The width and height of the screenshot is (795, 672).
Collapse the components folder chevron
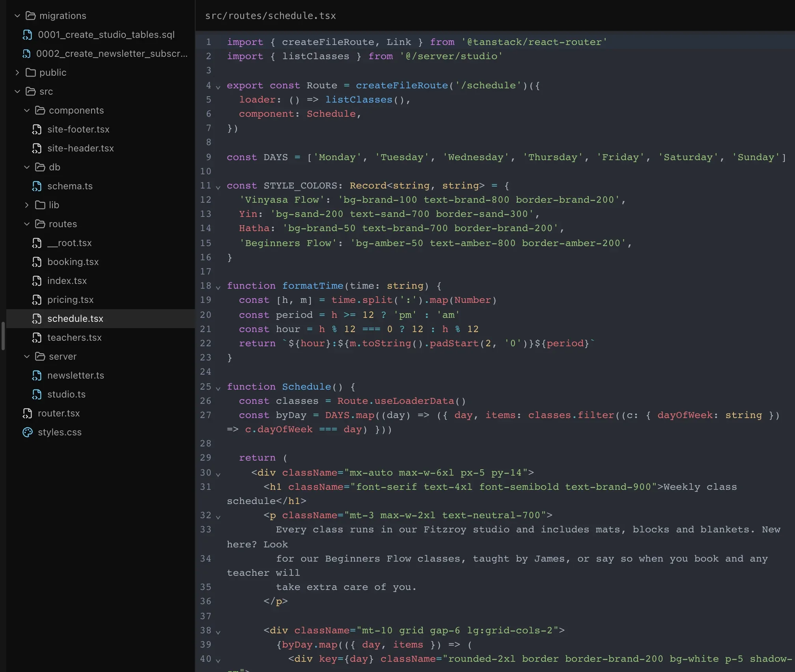click(x=27, y=110)
